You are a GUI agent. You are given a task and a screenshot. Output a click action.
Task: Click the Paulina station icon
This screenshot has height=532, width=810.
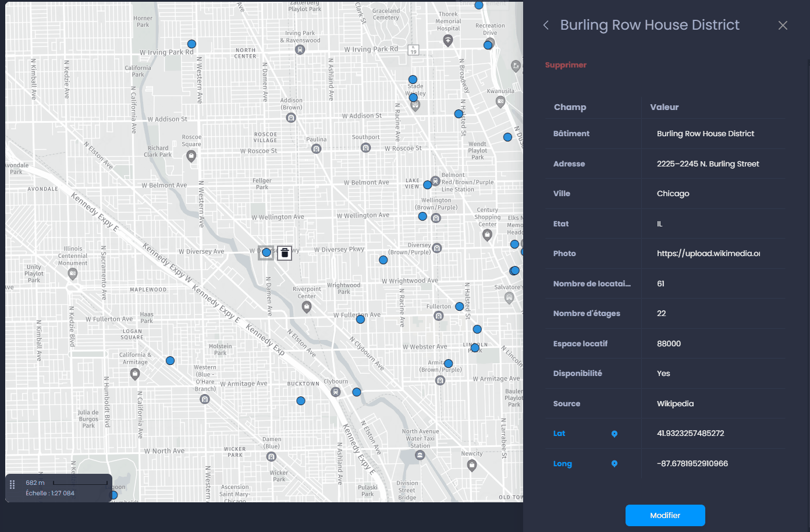pyautogui.click(x=316, y=149)
